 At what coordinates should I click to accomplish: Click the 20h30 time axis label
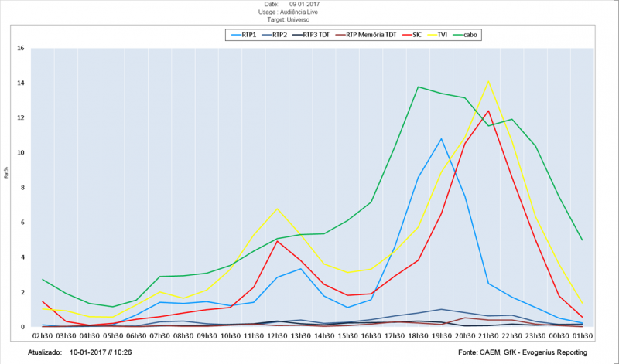click(465, 336)
